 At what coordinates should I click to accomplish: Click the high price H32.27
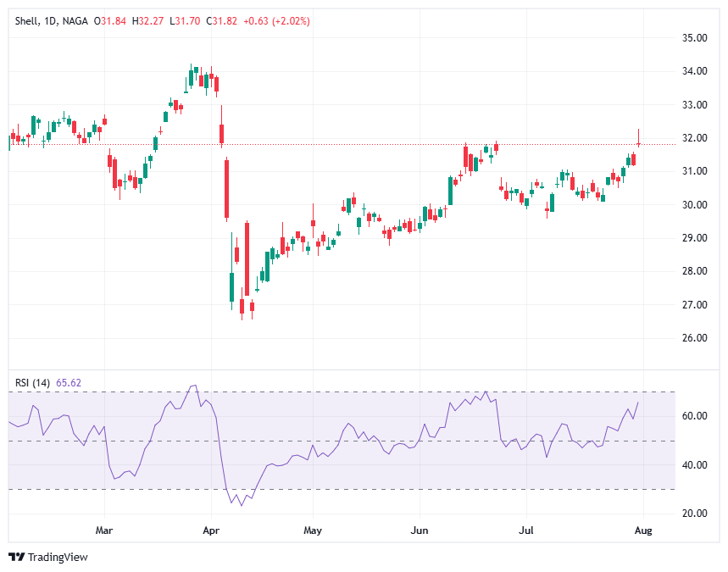point(153,21)
